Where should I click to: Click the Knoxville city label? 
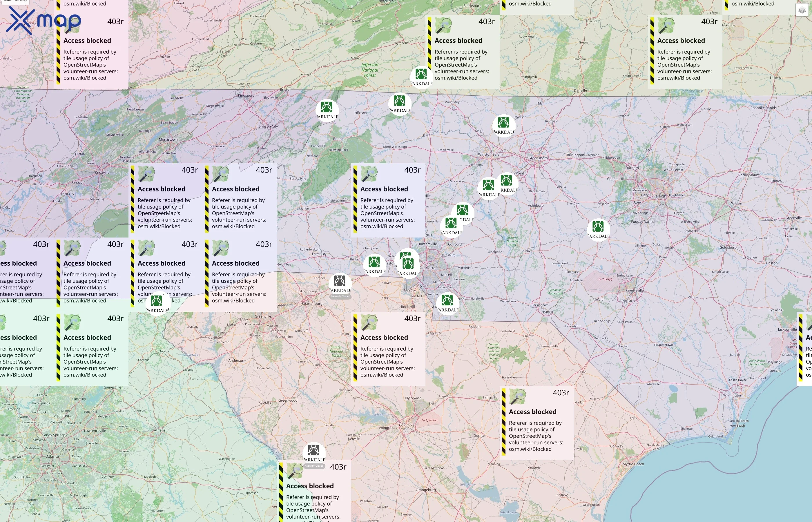[x=102, y=173]
